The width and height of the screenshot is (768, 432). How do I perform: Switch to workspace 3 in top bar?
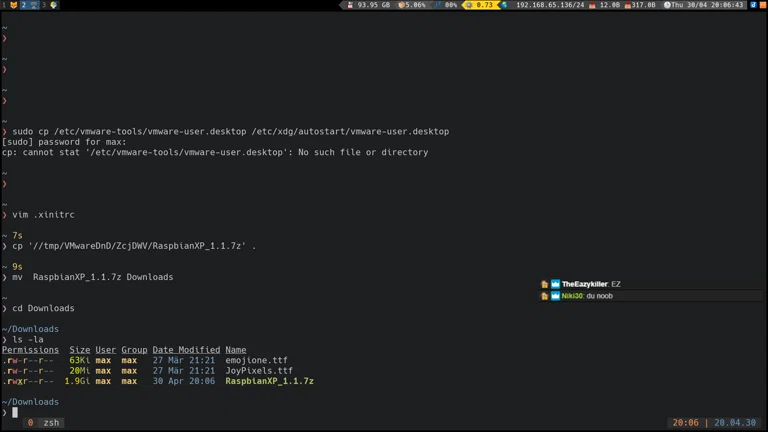pyautogui.click(x=49, y=5)
